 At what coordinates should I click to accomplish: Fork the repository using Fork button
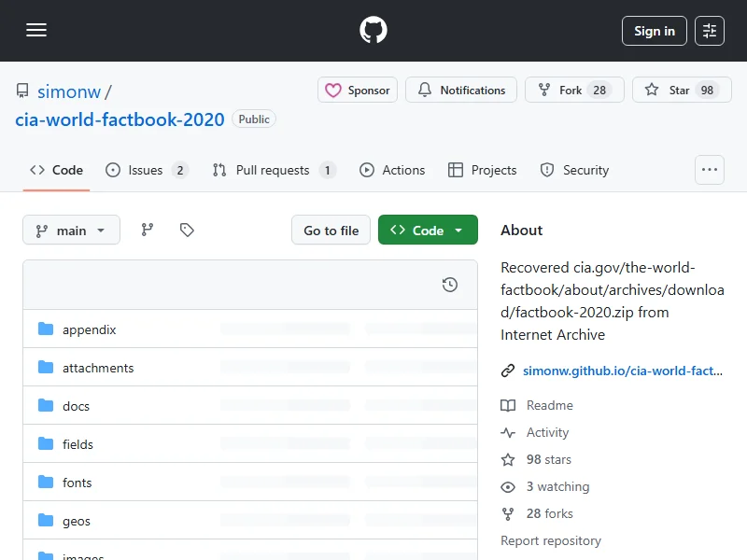click(x=571, y=91)
